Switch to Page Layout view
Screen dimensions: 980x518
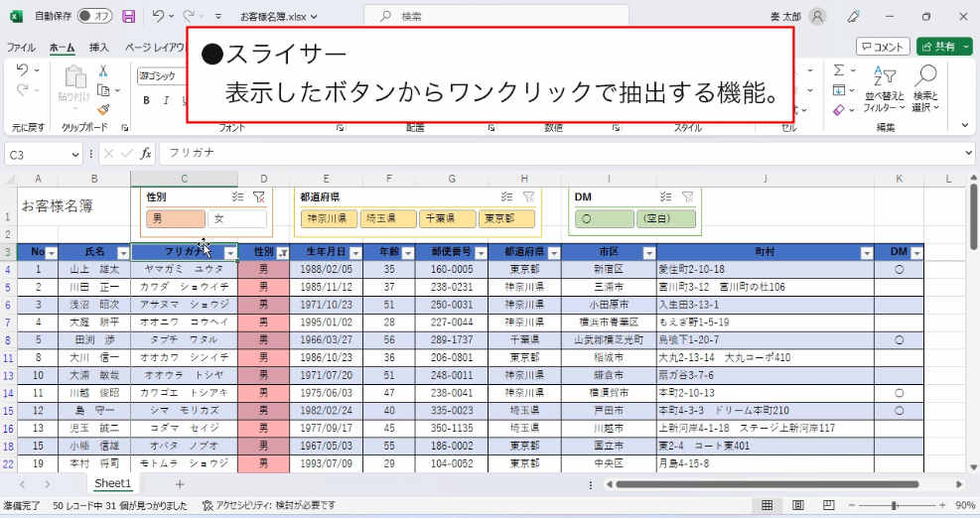[798, 505]
